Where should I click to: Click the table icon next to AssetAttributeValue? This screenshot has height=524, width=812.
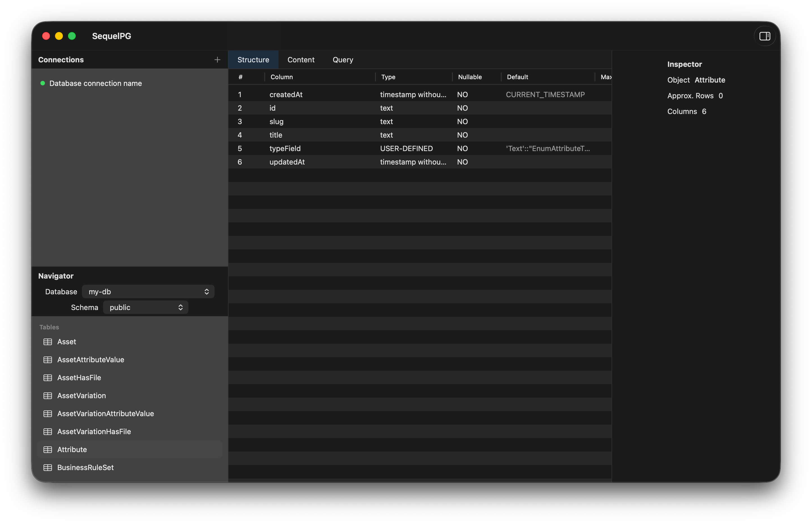tap(48, 360)
